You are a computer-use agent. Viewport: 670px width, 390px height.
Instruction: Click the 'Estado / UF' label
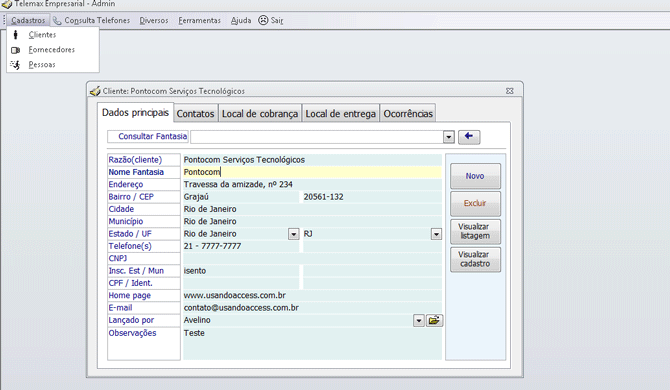coord(130,234)
